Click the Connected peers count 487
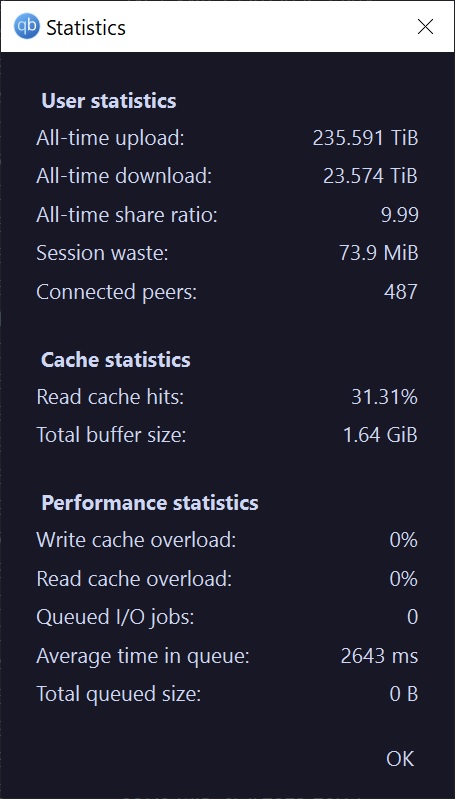This screenshot has width=455, height=799. 401,291
